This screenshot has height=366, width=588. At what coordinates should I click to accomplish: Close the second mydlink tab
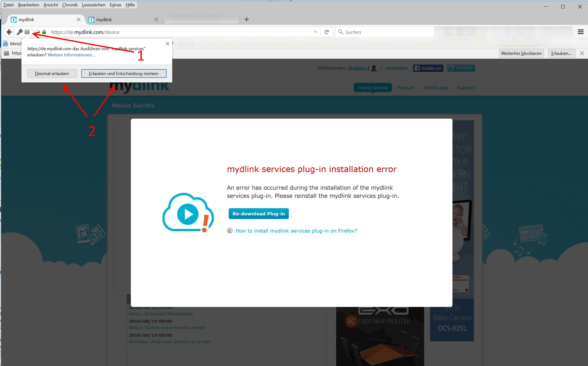(156, 19)
